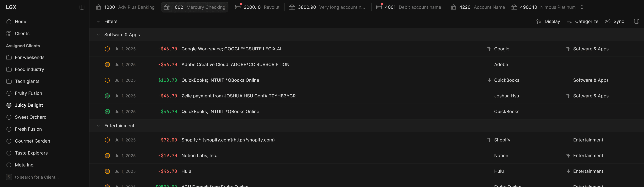Click the -$72.00 Shopify amount
The width and height of the screenshot is (644, 187).
coord(167,140)
